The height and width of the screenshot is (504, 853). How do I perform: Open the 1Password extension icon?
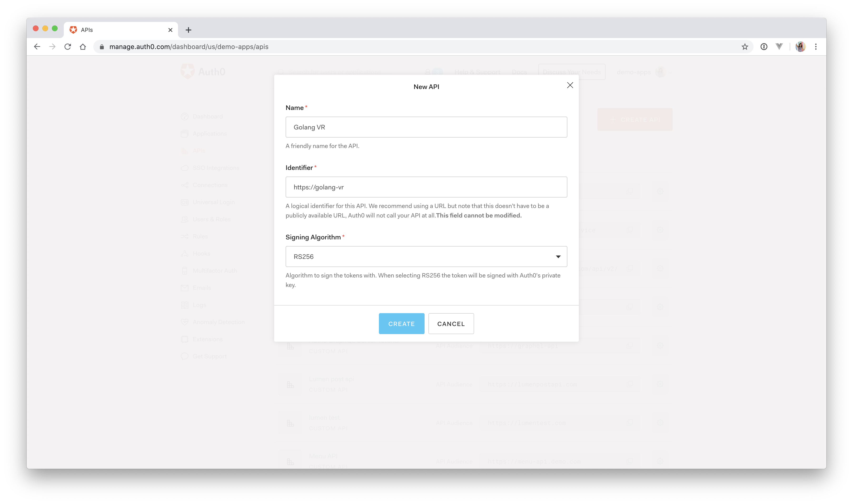764,47
